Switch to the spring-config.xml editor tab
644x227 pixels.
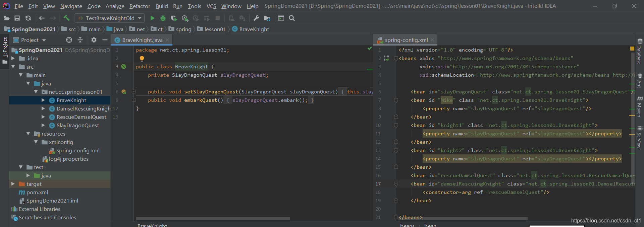406,40
